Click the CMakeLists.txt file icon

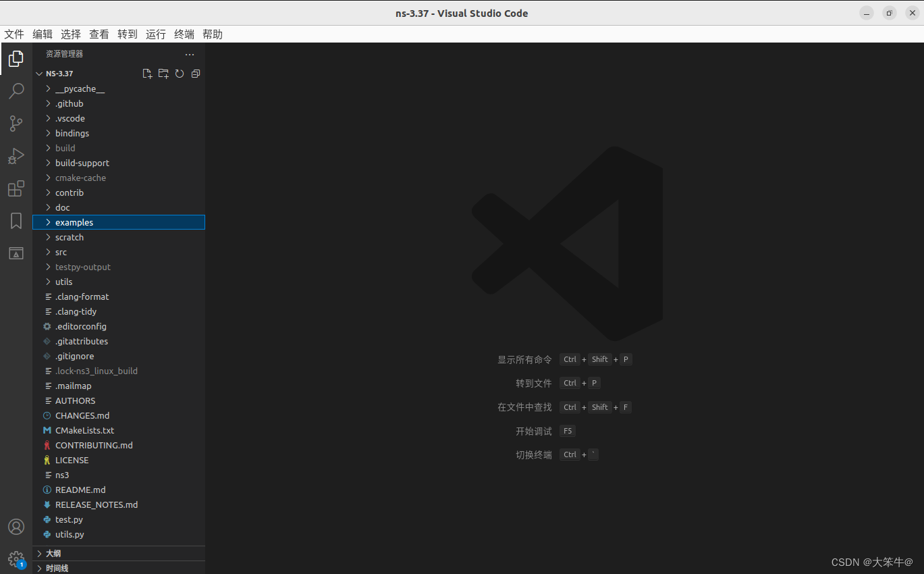[47, 430]
